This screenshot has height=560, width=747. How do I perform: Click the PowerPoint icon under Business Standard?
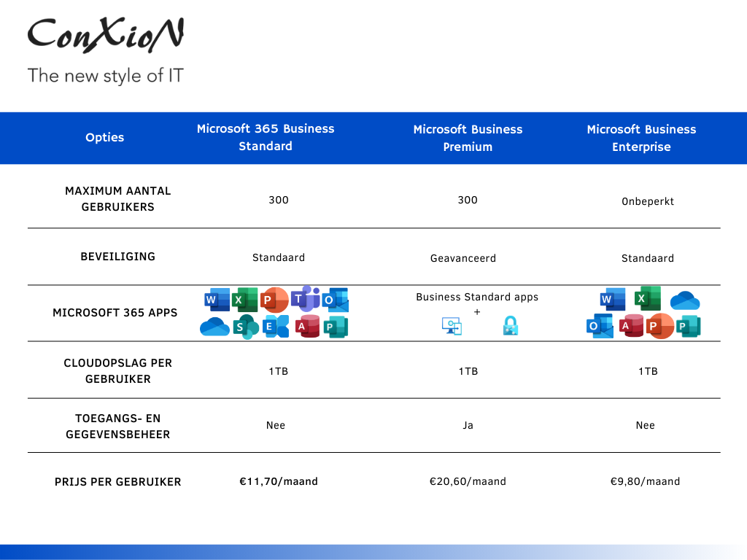[x=274, y=300]
